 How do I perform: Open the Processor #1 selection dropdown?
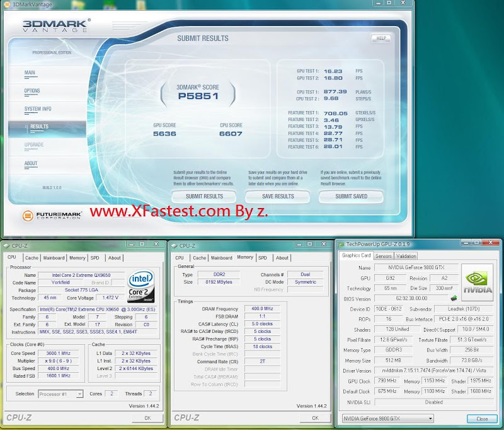[79, 394]
